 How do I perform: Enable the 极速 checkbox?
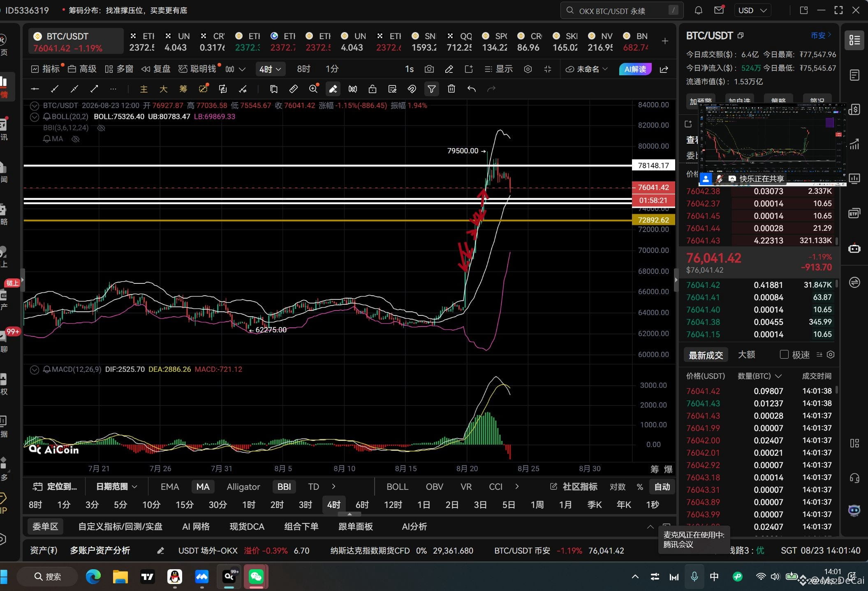pos(784,355)
